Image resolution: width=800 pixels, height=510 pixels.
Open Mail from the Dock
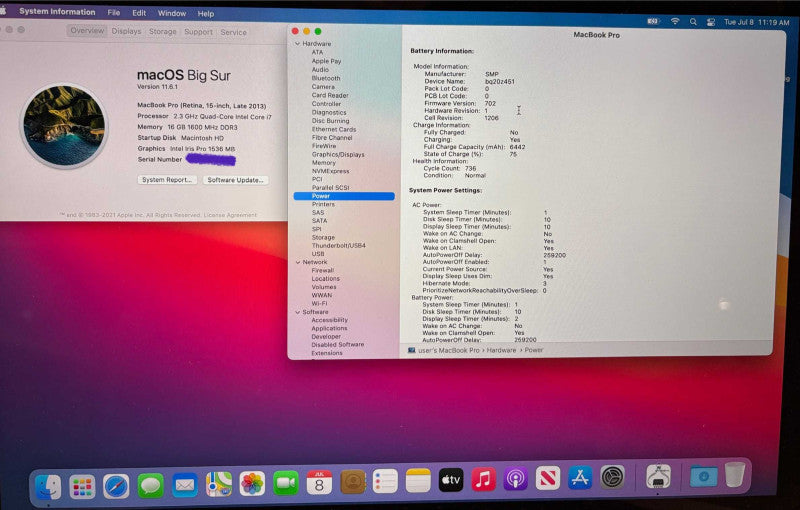click(185, 485)
